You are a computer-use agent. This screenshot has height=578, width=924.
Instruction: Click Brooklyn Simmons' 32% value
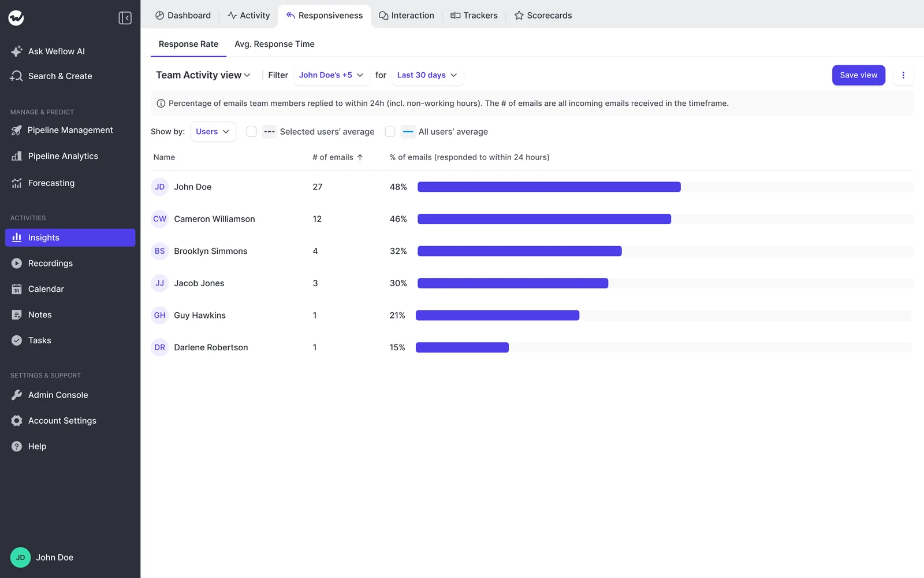[x=398, y=251]
